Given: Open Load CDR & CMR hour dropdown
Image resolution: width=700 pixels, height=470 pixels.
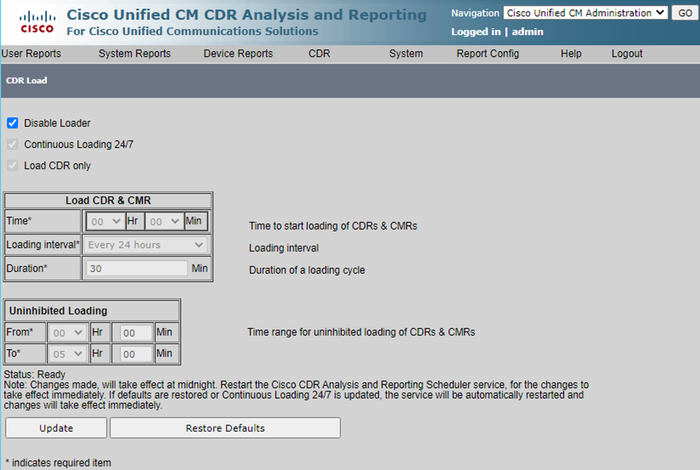Looking at the screenshot, I should point(105,221).
